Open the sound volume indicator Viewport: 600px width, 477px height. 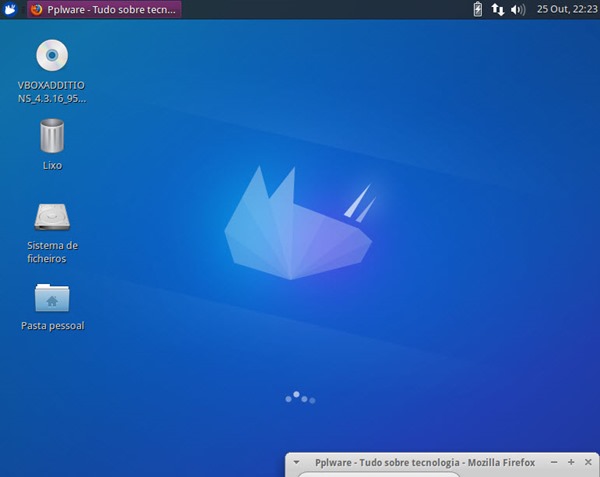coord(518,10)
